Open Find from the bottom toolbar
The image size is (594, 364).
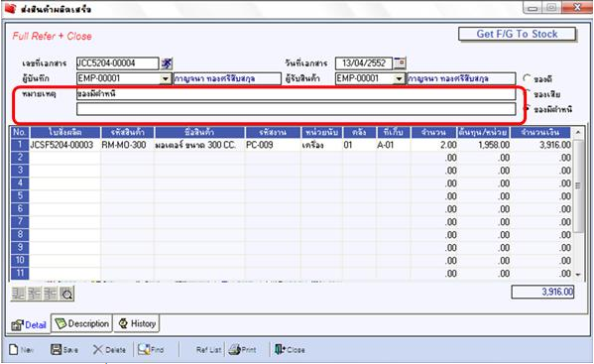144,349
